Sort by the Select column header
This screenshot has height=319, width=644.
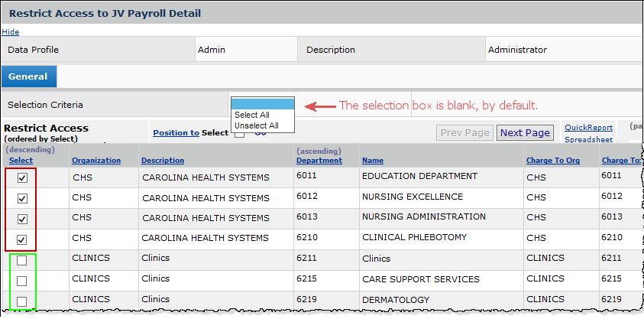[20, 161]
